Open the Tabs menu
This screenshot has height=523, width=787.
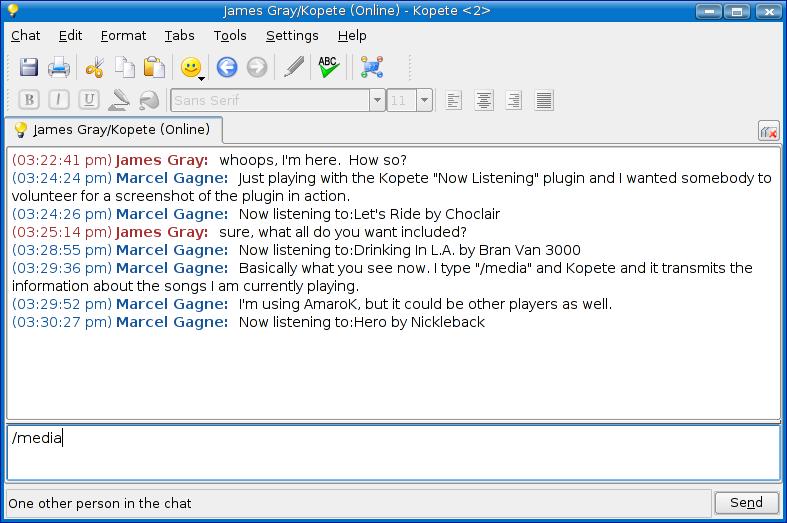pos(180,35)
